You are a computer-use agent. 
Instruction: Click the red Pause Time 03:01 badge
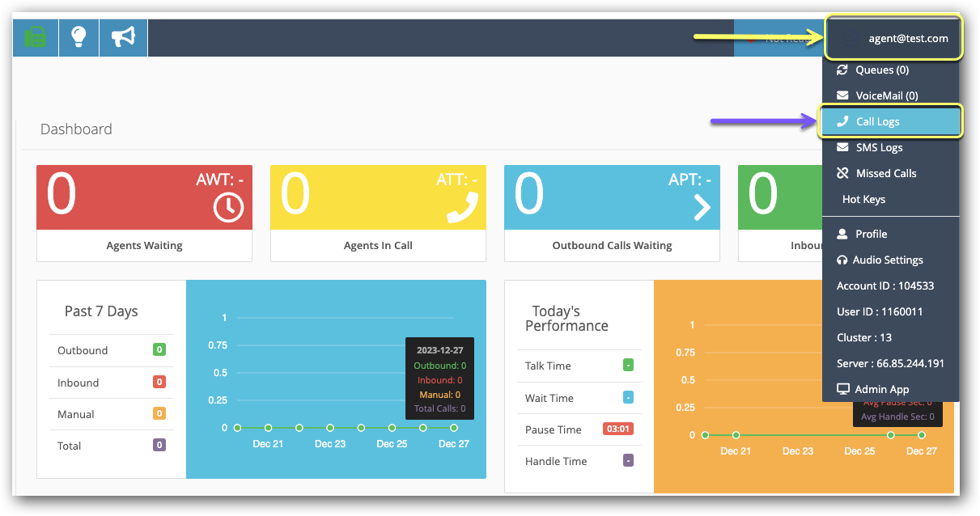617,429
